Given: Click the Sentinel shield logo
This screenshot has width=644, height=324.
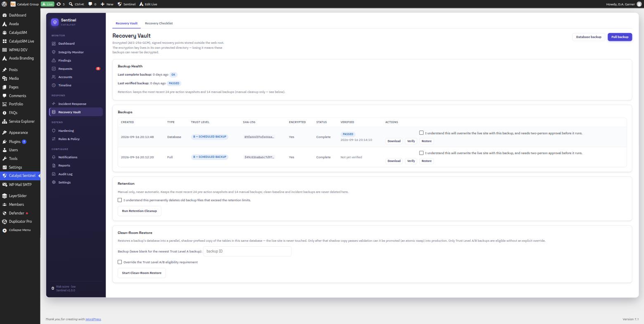Looking at the screenshot, I should point(55,22).
